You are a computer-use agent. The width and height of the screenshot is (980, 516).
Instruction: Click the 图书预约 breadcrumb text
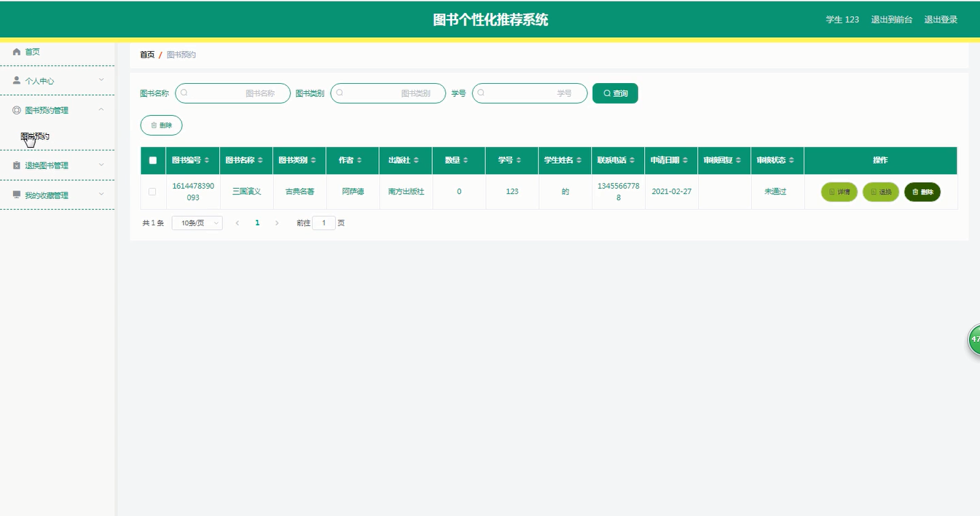181,55
